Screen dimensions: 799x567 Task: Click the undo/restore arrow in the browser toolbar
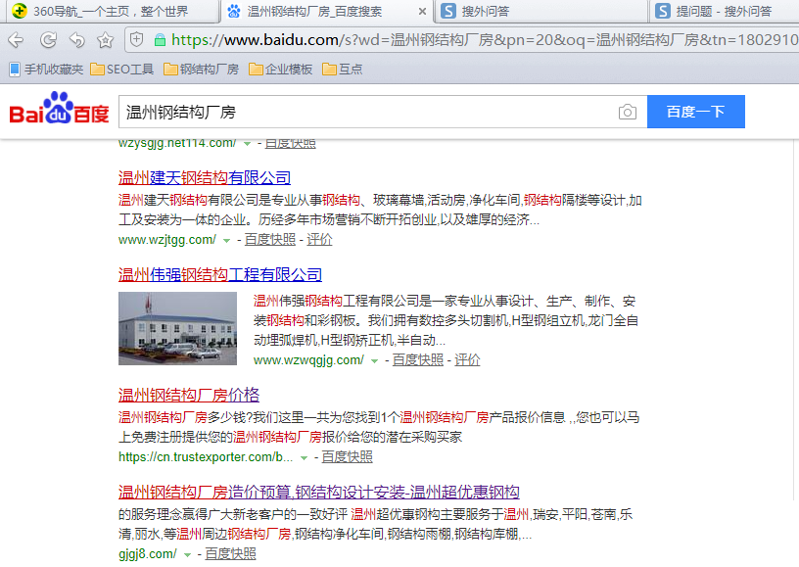tap(77, 40)
